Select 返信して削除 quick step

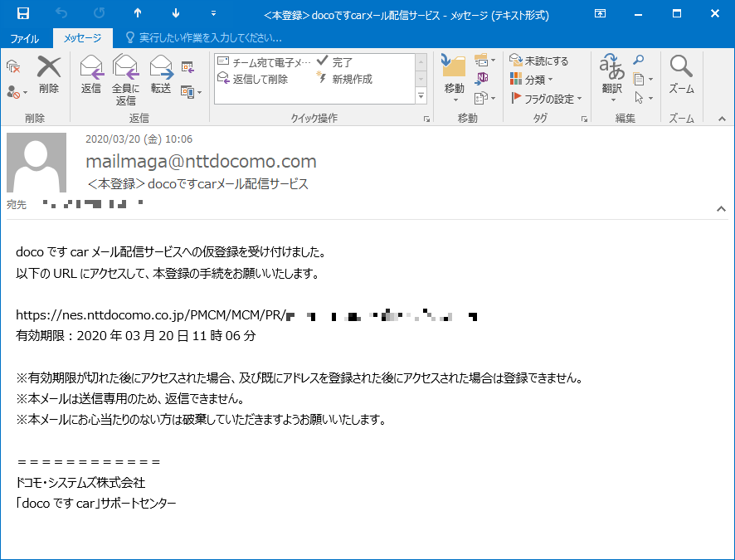pyautogui.click(x=253, y=79)
